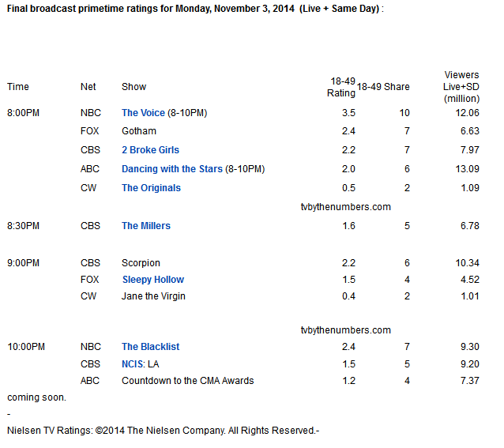This screenshot has width=504, height=448.
Task: Click the 18-49 Rating column header
Action: (341, 87)
